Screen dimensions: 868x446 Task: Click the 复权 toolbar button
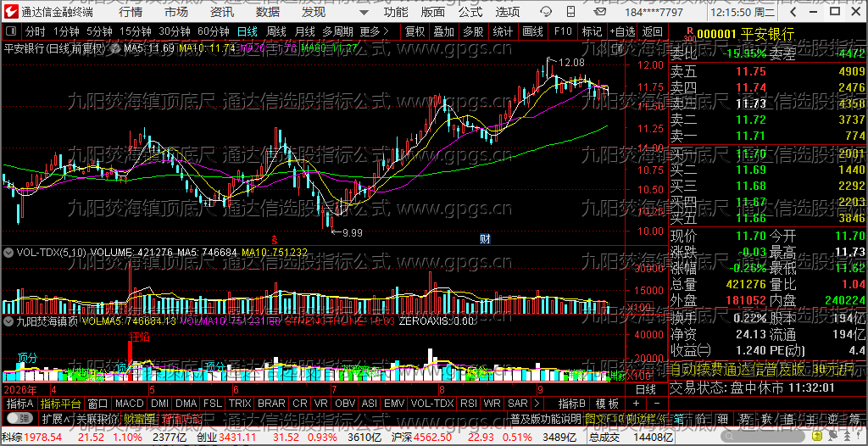tap(415, 31)
